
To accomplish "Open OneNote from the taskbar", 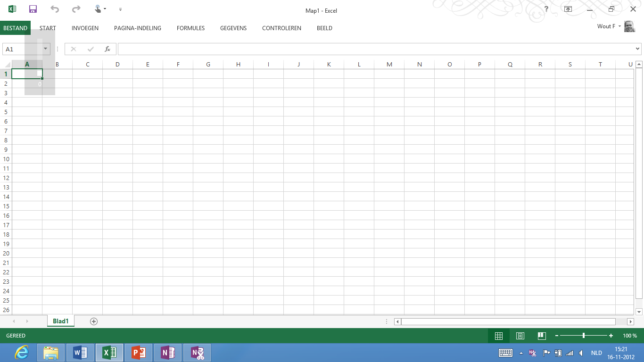I will (x=168, y=353).
